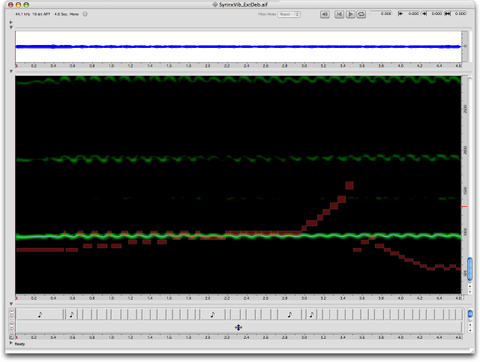Click the speaker volume icon in toolbar
This screenshot has width=480, height=362.
pyautogui.click(x=325, y=14)
